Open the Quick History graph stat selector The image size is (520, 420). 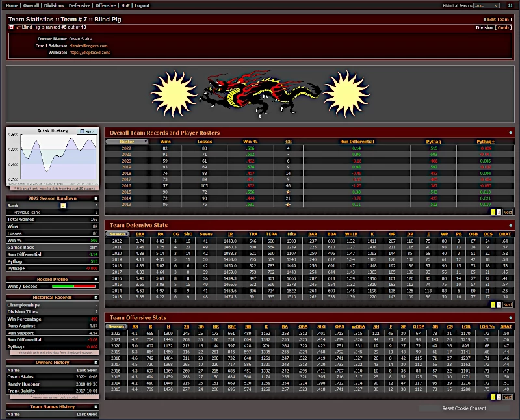coord(87,131)
